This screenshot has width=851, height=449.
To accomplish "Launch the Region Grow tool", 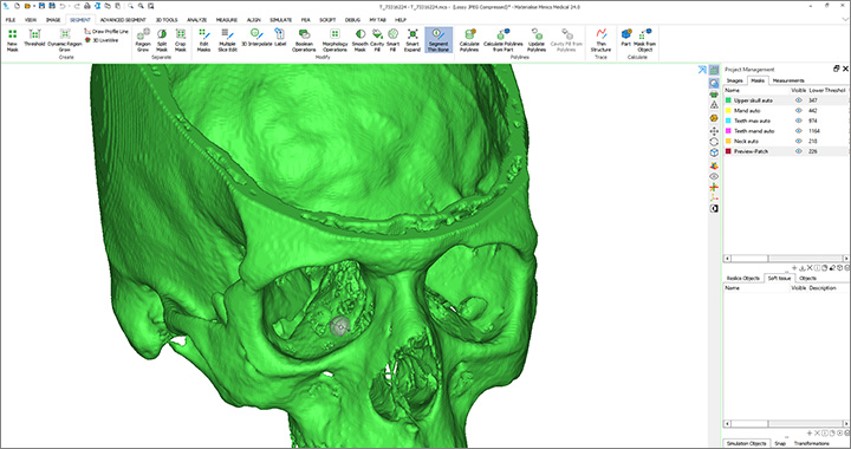I will click(143, 40).
